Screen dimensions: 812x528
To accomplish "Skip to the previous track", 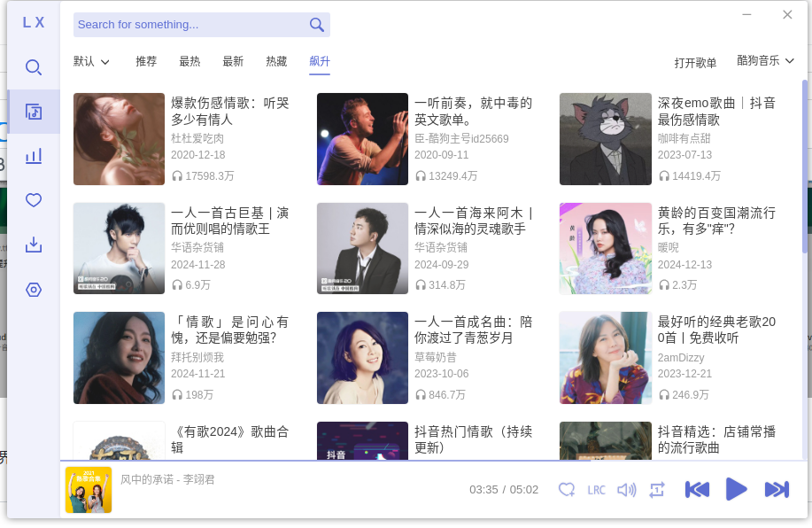I will [x=697, y=490].
